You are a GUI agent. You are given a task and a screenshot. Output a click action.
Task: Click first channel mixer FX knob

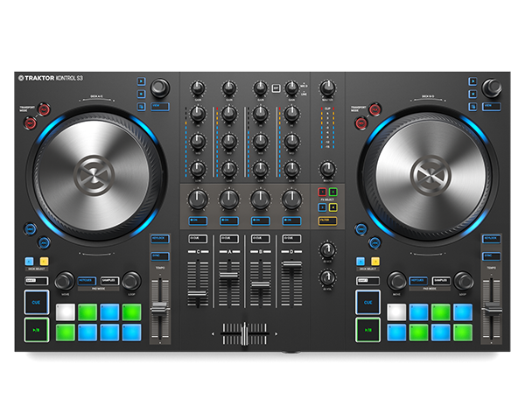tap(198, 199)
